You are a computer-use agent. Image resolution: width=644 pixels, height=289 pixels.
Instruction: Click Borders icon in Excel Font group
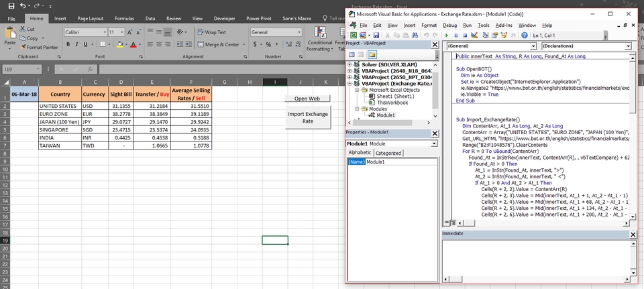point(102,44)
